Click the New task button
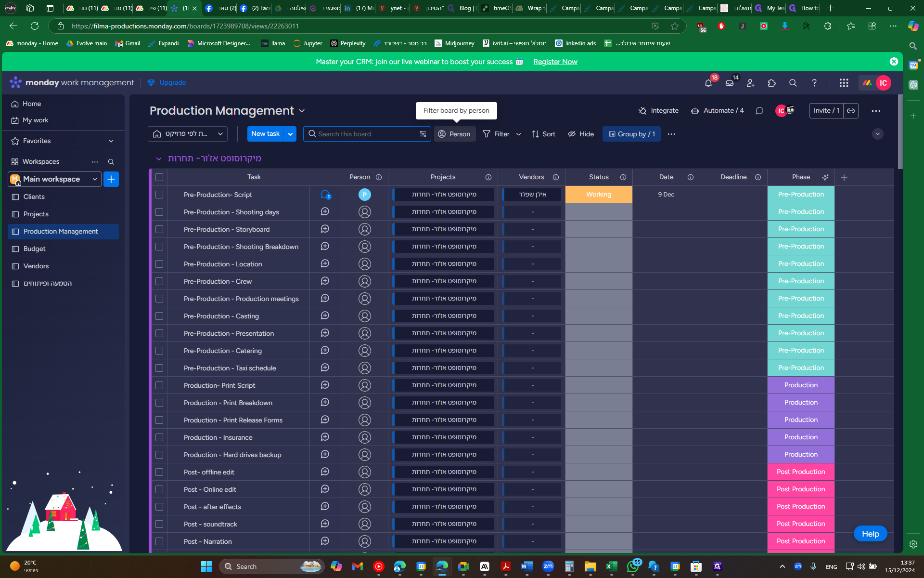The width and height of the screenshot is (924, 578). point(266,134)
